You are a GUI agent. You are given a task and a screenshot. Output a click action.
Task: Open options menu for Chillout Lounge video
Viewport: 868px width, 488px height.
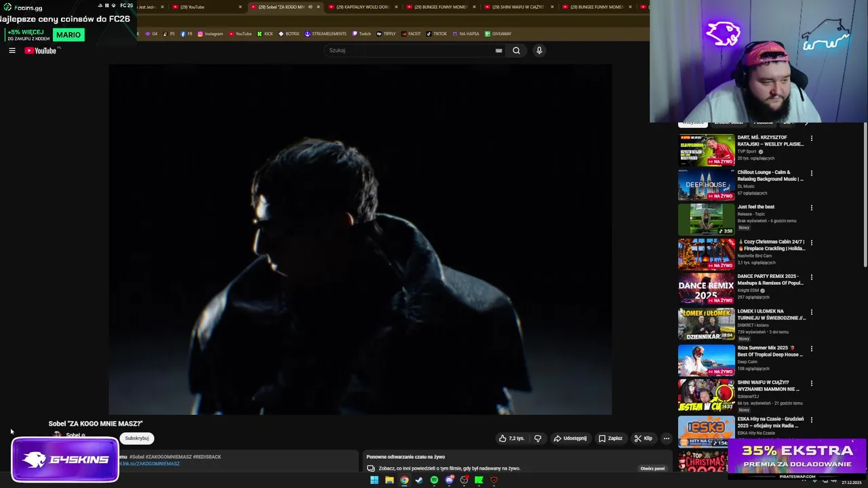(x=811, y=173)
